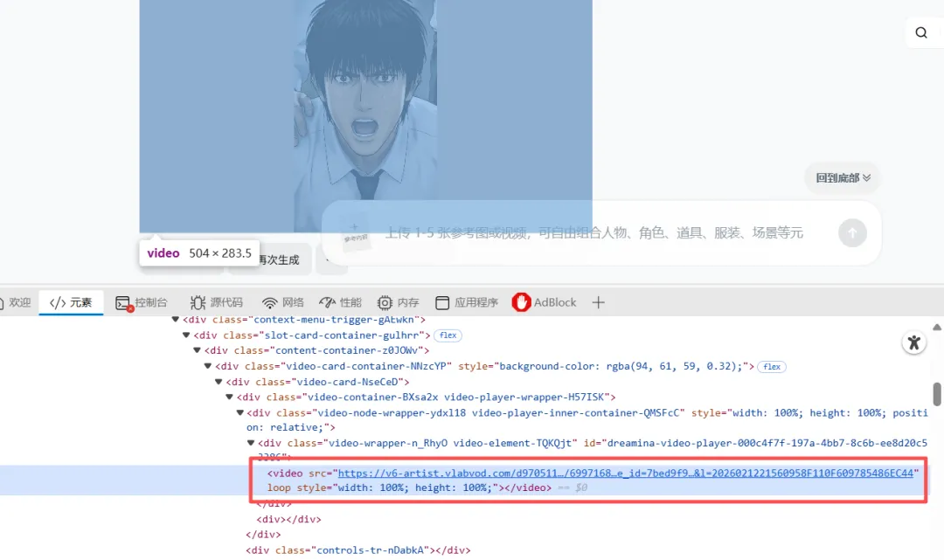Switch to the 性能 tab
Viewport: 944px width, 560px height.
click(x=341, y=302)
